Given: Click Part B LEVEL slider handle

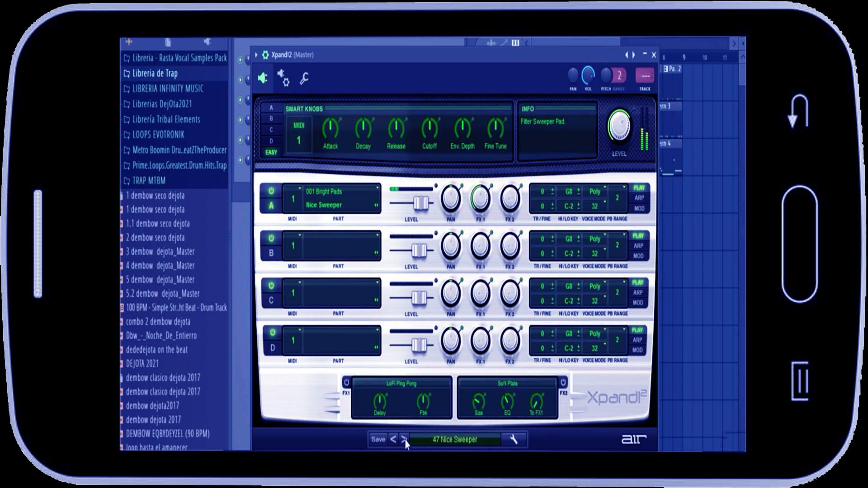Looking at the screenshot, I should [x=419, y=250].
